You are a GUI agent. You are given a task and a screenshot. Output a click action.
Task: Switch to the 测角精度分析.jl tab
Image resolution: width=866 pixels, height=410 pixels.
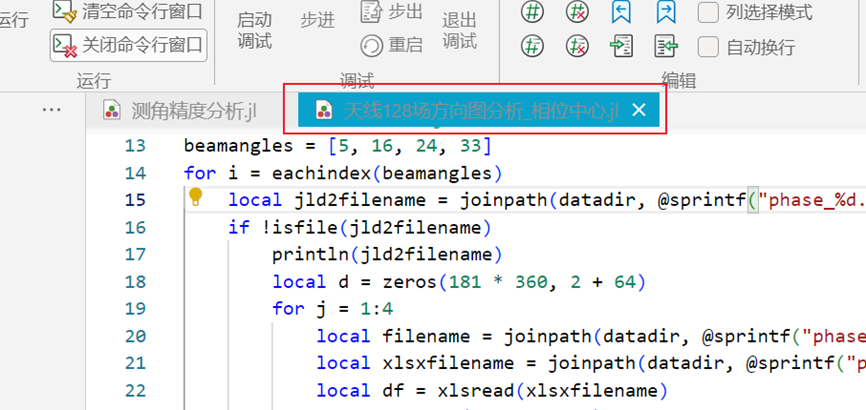[180, 111]
